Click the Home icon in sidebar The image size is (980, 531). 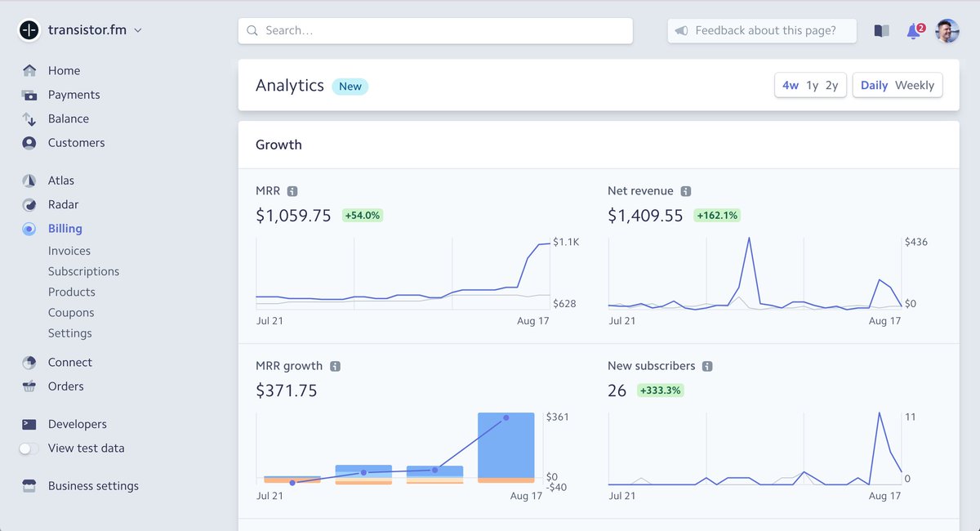29,70
